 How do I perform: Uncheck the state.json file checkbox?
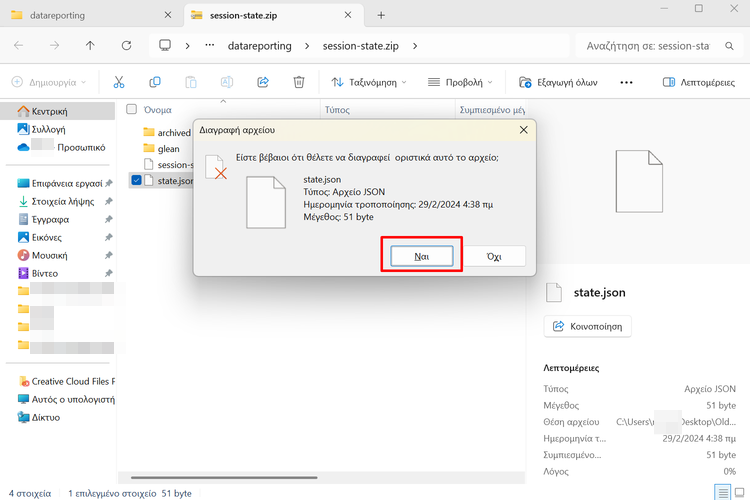click(136, 181)
